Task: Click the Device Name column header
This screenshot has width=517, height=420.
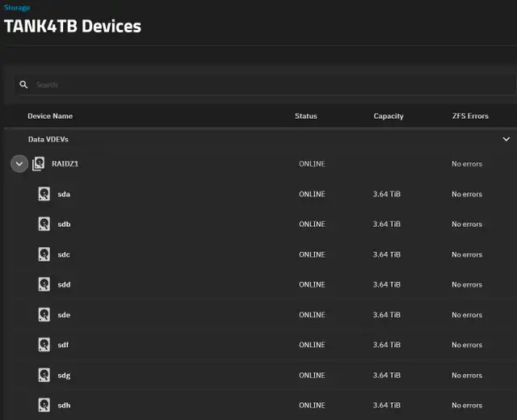Action: coord(50,116)
